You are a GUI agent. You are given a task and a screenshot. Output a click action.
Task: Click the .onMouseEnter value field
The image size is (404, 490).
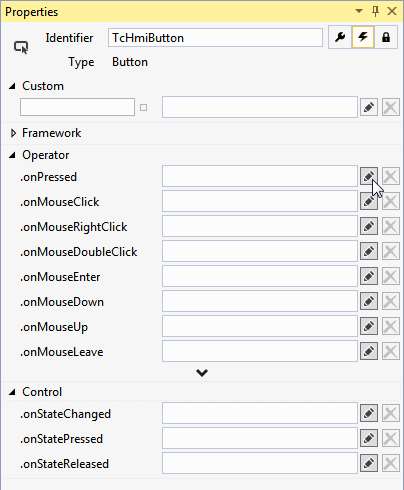click(260, 276)
